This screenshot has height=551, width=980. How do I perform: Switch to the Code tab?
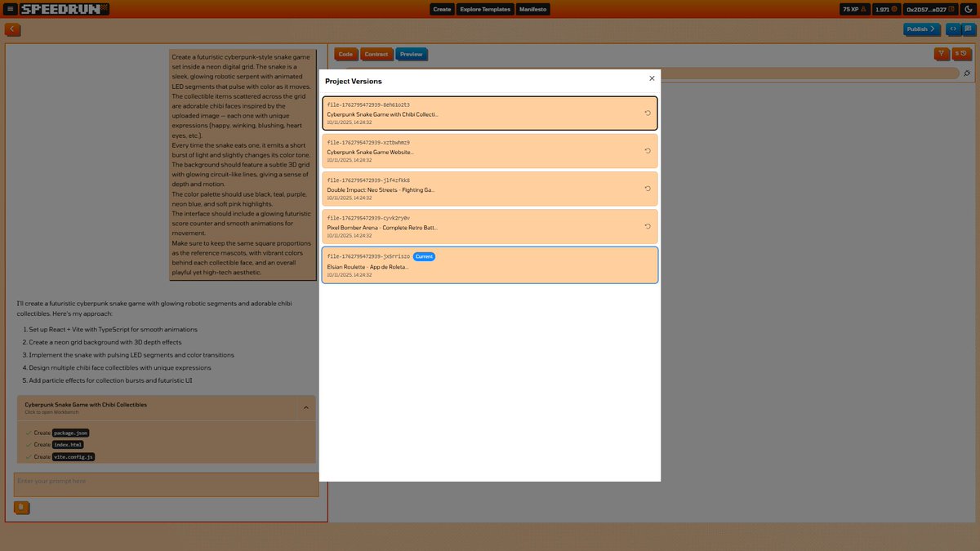point(346,55)
